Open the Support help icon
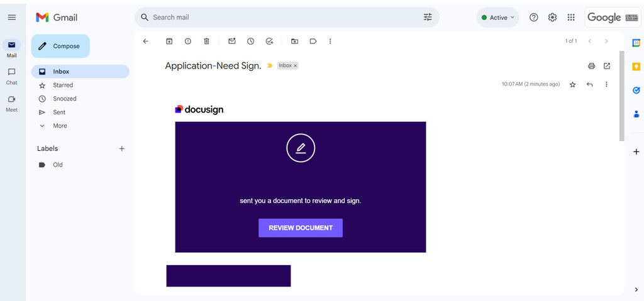The width and height of the screenshot is (644, 301). coord(533,17)
